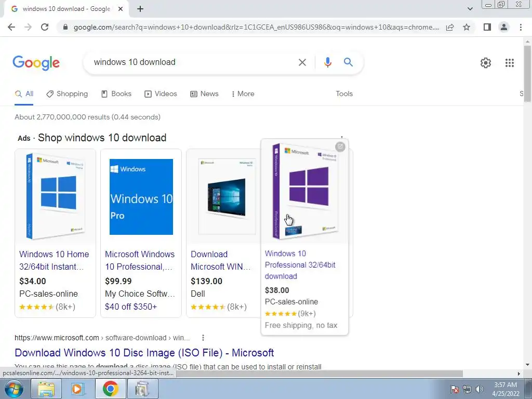
Task: Share this page using the share icon
Action: pyautogui.click(x=450, y=27)
